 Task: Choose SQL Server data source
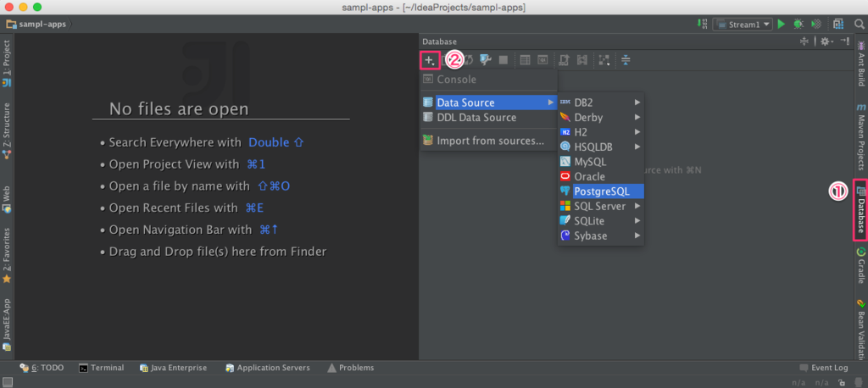tap(601, 206)
